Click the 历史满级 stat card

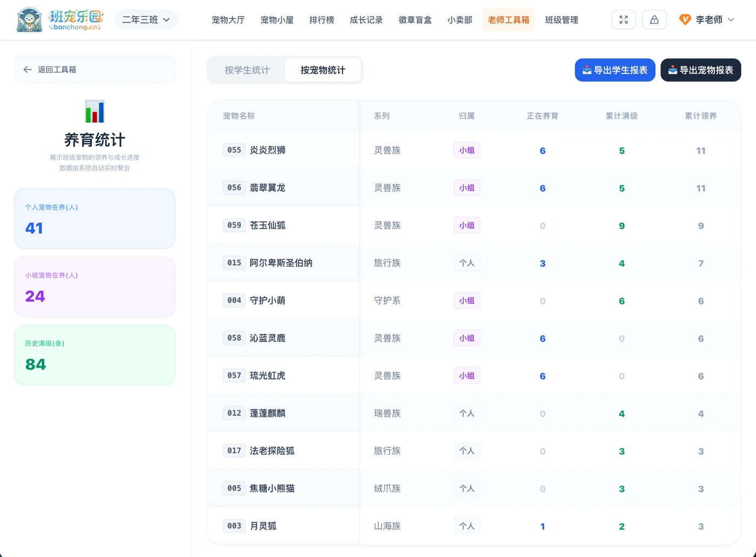click(x=94, y=355)
